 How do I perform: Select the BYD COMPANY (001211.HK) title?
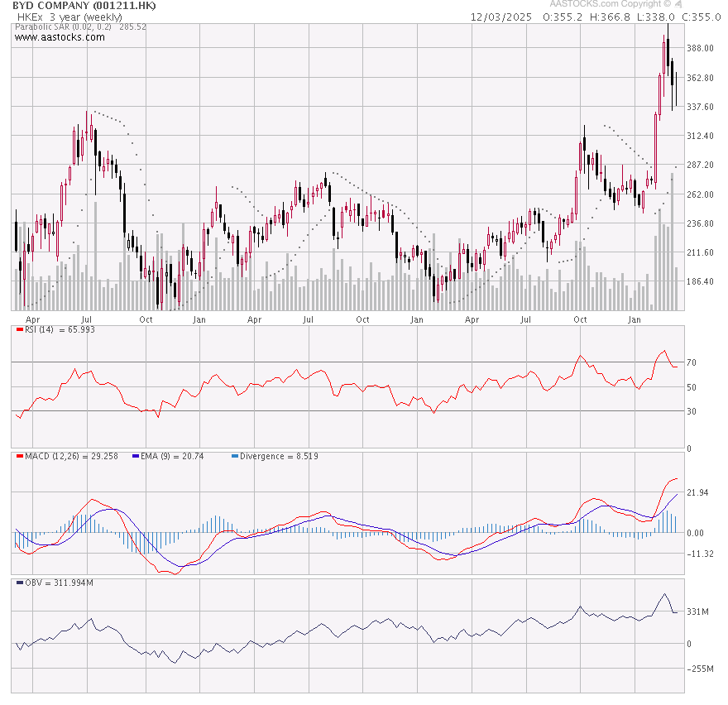coord(84,6)
